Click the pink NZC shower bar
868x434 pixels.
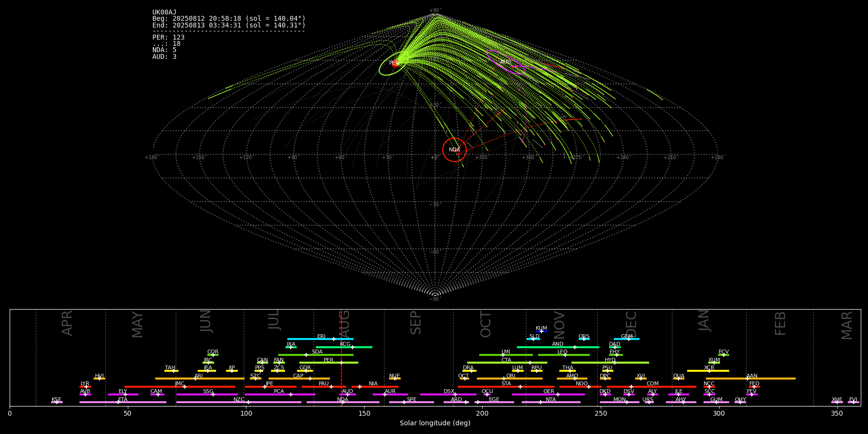coord(239,402)
